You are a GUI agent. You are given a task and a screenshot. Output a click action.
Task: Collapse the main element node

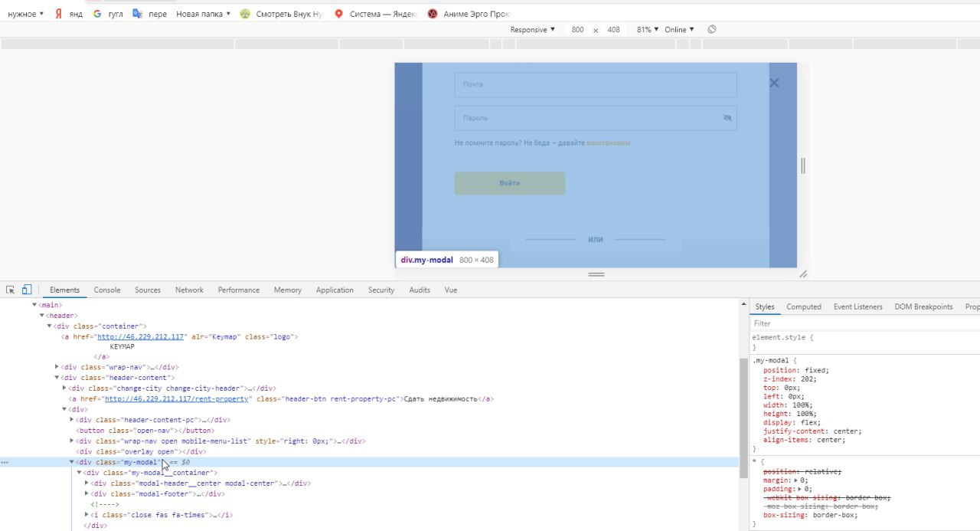tap(34, 305)
